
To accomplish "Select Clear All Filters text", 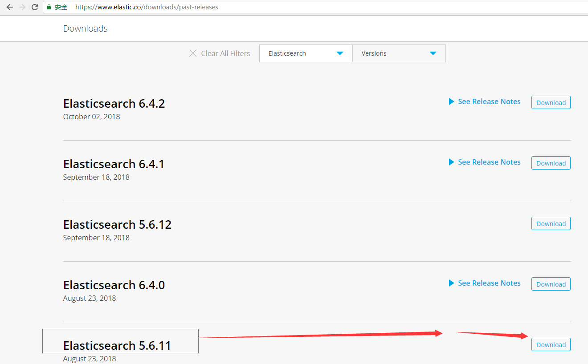I will tap(225, 53).
